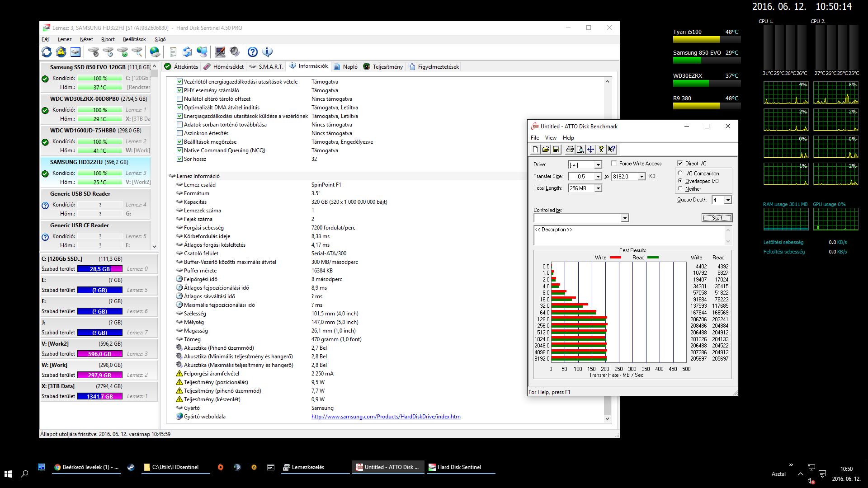Select WDC WD30EZRX-00D8PB0 disk entry
Image resolution: width=868 pixels, height=488 pixels.
(96, 109)
